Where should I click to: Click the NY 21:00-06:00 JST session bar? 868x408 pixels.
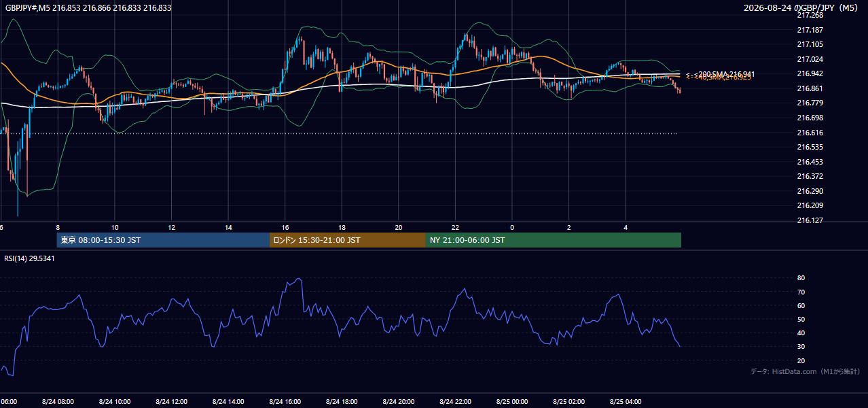click(x=554, y=240)
